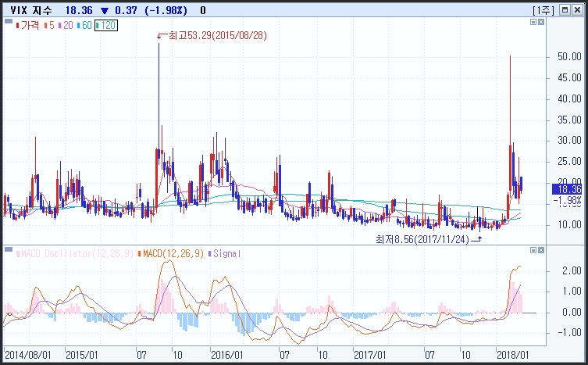Click the 2014/08/01 date axis label
Screen dimensions: 588x365
click(x=28, y=355)
